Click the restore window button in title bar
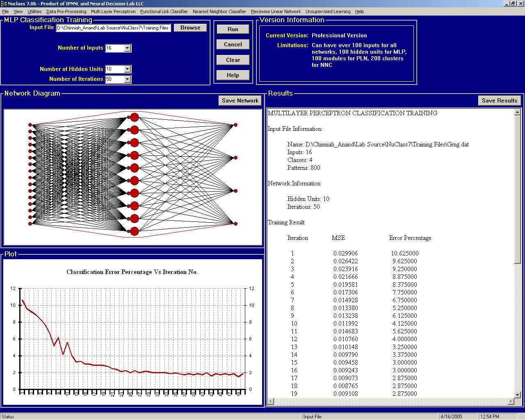 point(513,4)
